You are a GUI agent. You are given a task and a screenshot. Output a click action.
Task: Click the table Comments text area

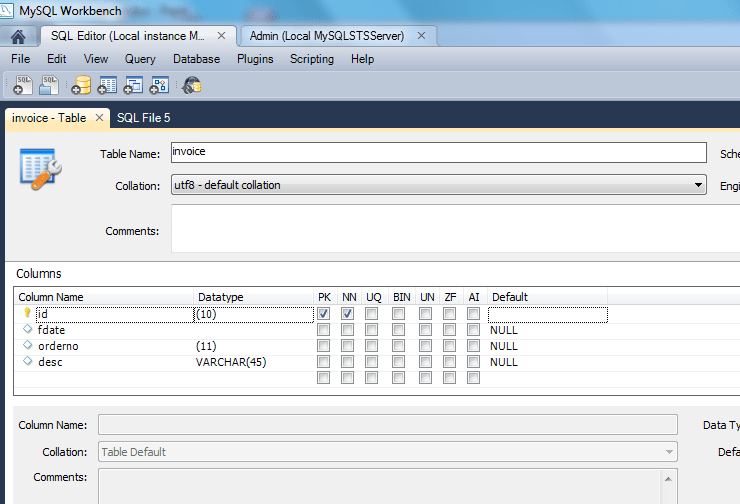click(x=455, y=228)
